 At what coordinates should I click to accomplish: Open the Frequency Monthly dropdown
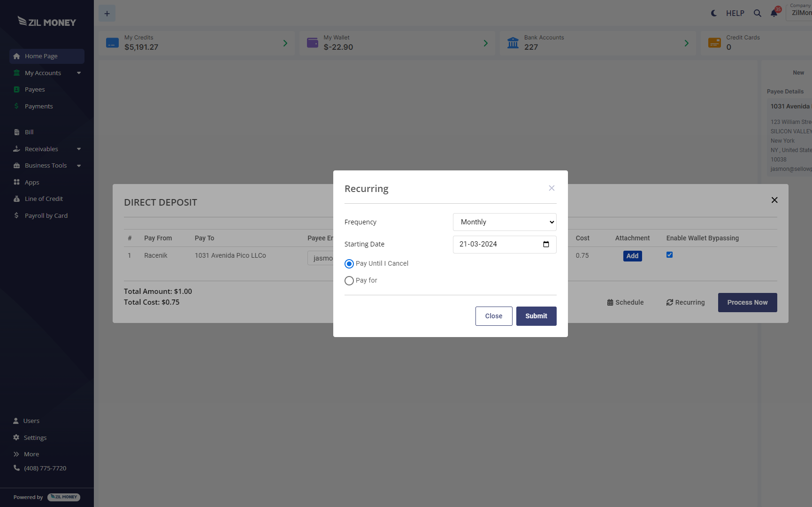coord(505,222)
